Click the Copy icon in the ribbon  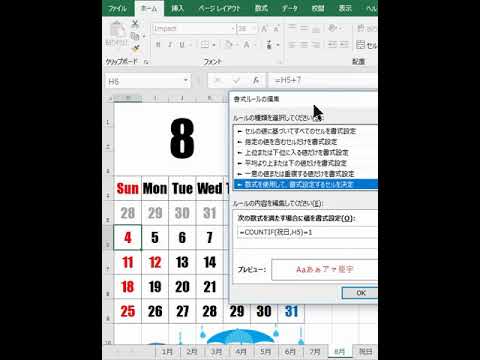(x=134, y=36)
